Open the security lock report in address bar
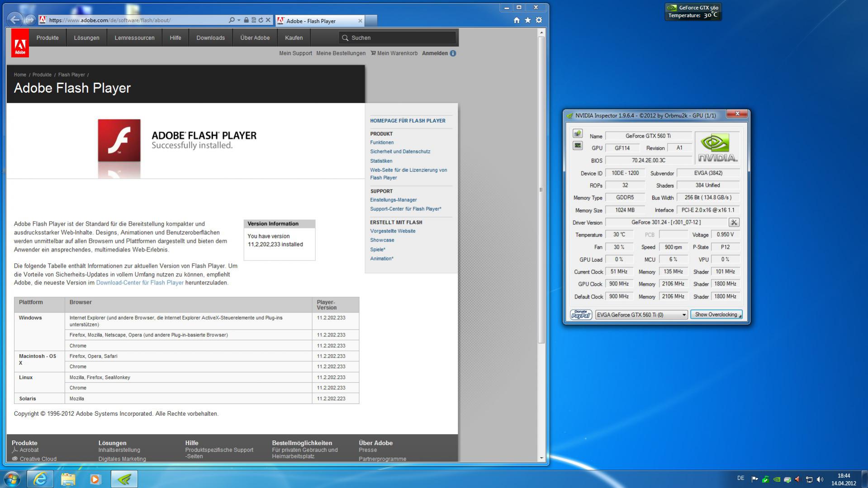The height and width of the screenshot is (488, 868). coord(246,20)
